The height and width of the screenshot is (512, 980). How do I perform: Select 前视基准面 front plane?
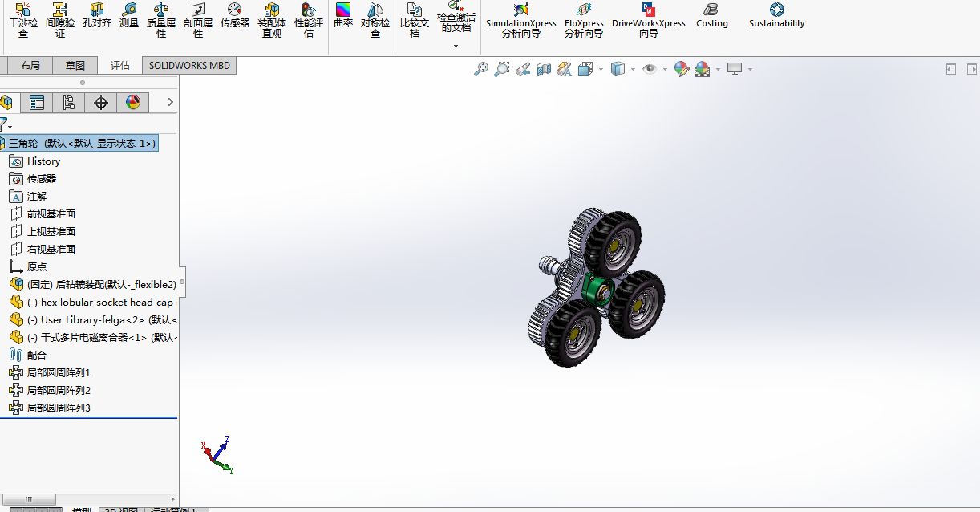point(43,214)
